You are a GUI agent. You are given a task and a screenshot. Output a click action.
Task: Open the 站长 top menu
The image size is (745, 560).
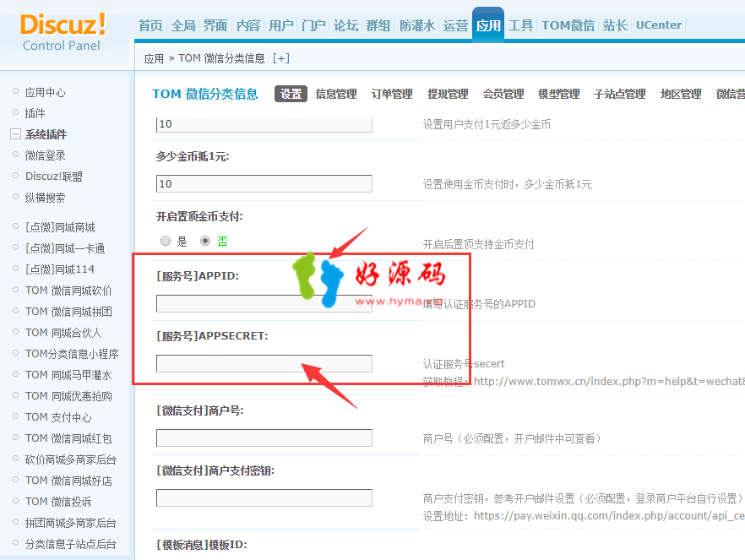pos(615,25)
